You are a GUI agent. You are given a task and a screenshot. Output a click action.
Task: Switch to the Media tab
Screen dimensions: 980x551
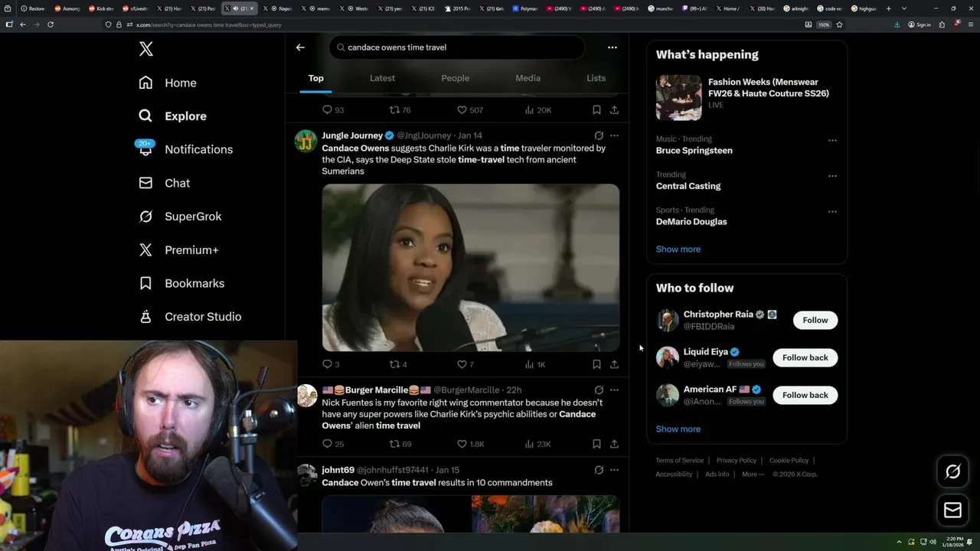click(528, 78)
